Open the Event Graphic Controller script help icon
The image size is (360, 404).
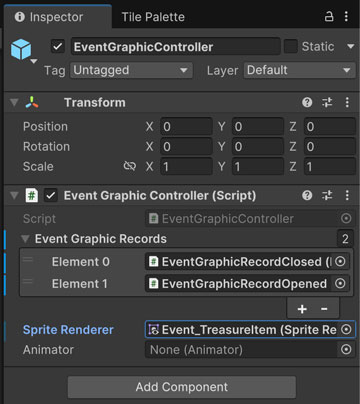[307, 195]
